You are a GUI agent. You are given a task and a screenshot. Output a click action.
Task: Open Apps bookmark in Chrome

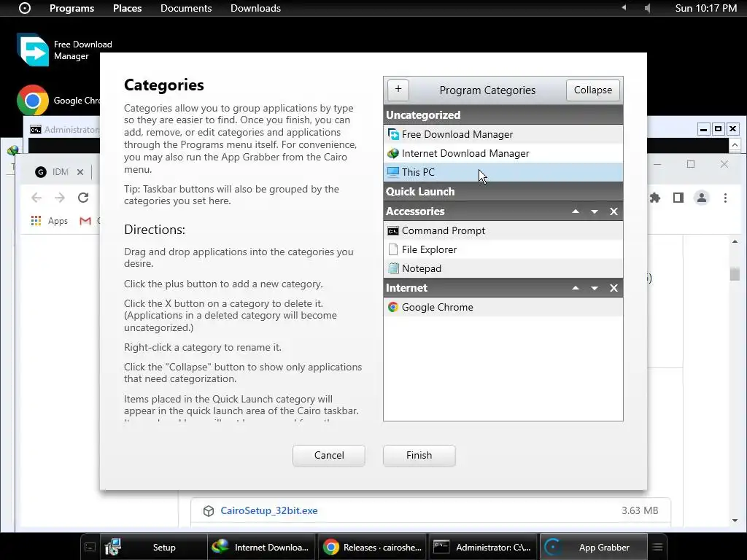tap(50, 220)
